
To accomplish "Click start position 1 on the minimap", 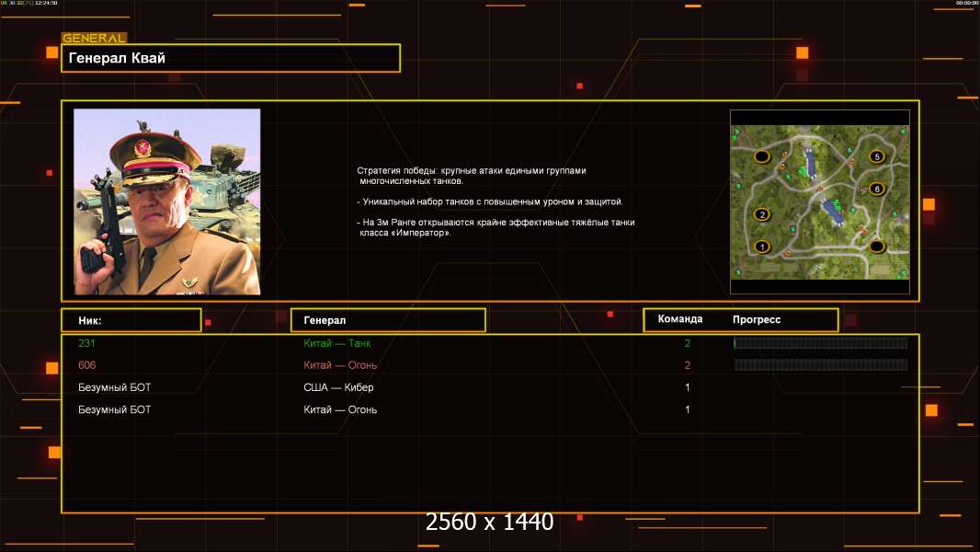I will [x=761, y=247].
